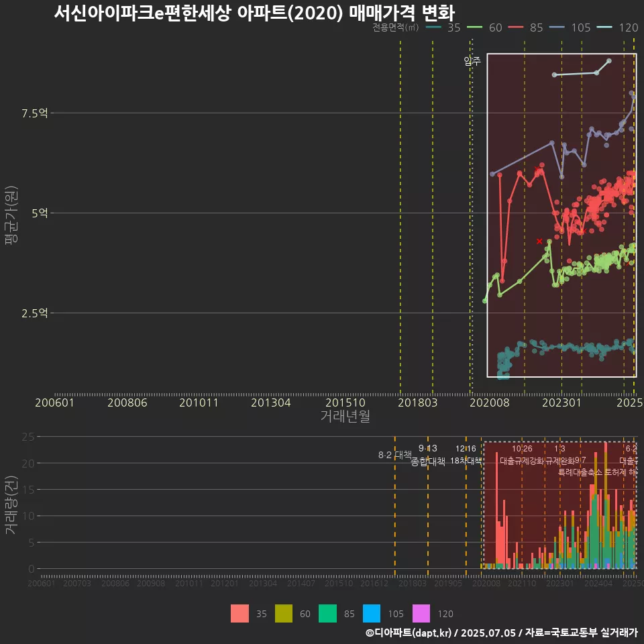Click the 10 value on the volume axis

(28, 516)
